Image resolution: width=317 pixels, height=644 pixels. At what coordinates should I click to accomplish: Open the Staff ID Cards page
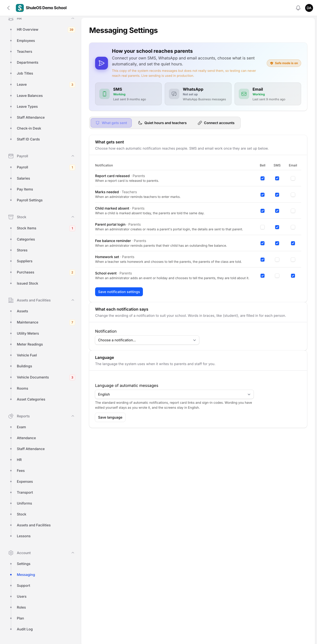point(28,139)
